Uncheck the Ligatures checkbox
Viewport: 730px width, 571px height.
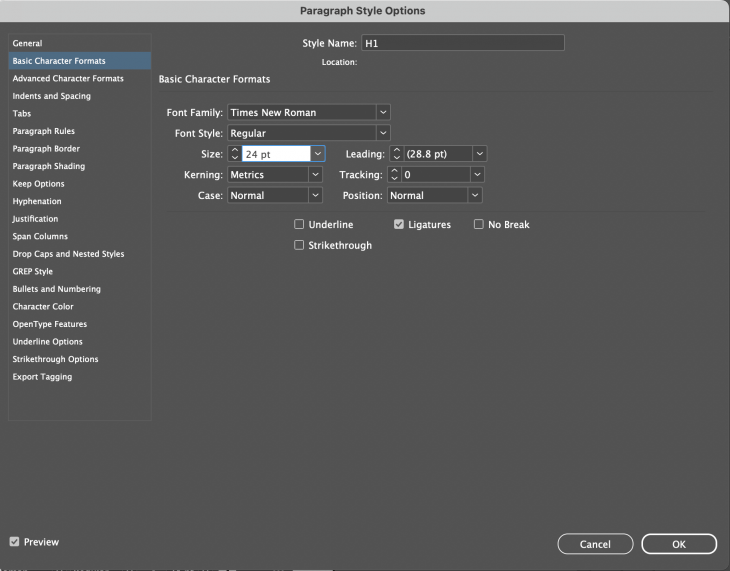399,225
